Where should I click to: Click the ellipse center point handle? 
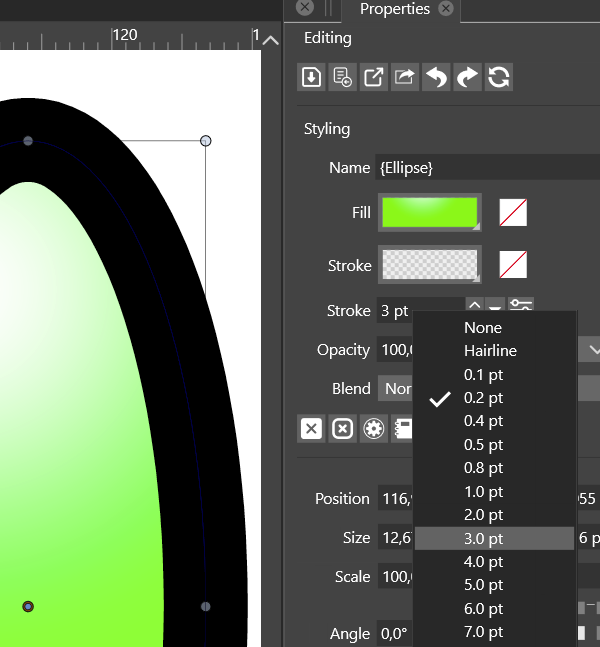[x=28, y=607]
